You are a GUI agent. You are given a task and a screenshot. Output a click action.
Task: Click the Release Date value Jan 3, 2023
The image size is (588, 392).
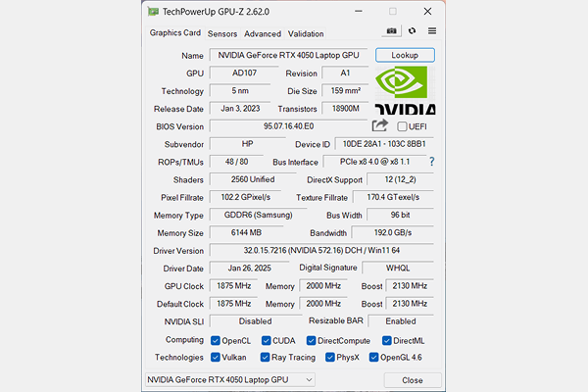[x=240, y=109]
